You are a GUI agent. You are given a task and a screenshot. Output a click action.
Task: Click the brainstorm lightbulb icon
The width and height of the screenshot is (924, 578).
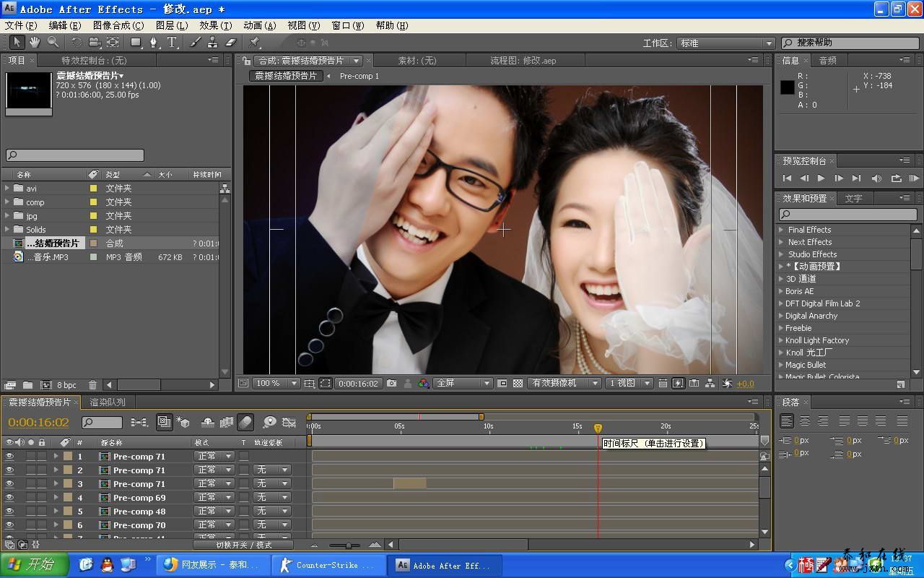[x=269, y=422]
